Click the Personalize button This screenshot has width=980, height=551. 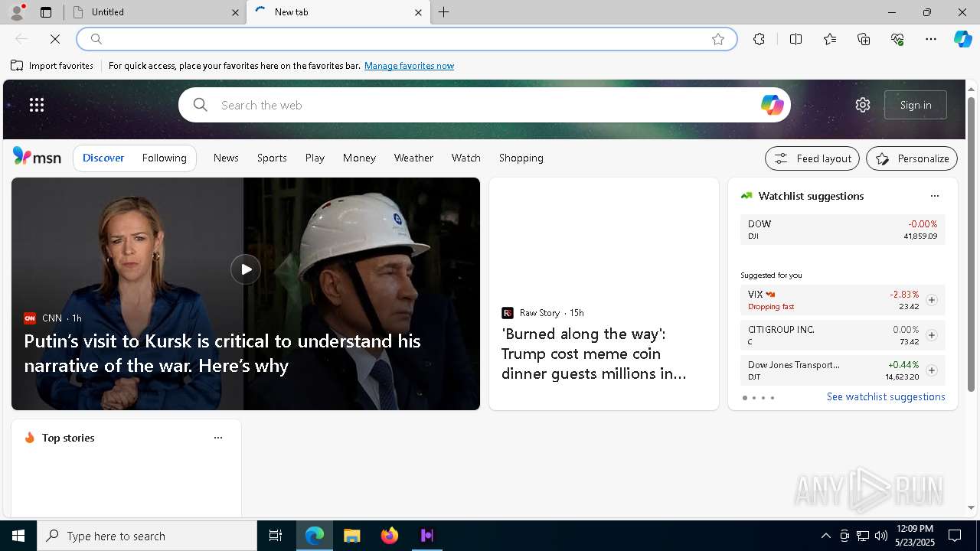(912, 158)
